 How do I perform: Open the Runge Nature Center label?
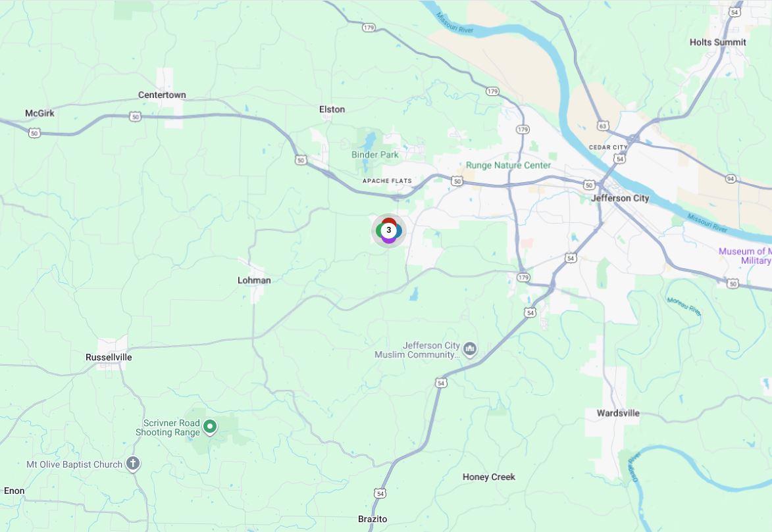508,165
